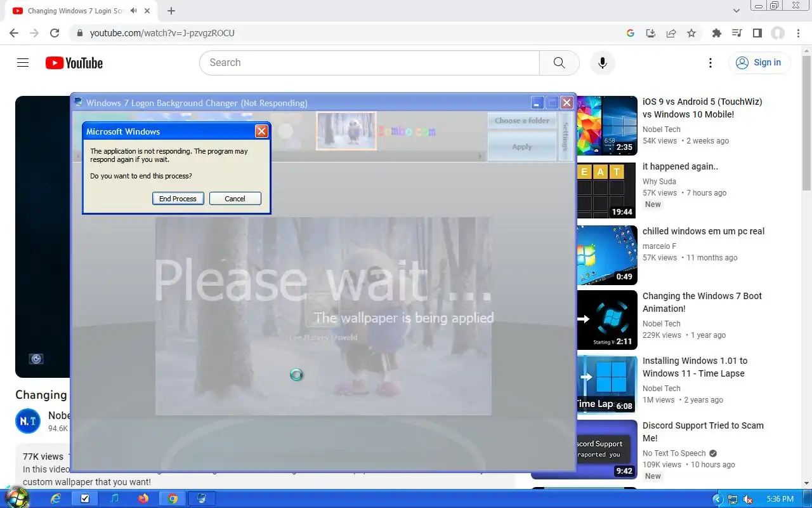Viewport: 812px width, 508px height.
Task: Go back with the browser back arrow
Action: click(14, 33)
